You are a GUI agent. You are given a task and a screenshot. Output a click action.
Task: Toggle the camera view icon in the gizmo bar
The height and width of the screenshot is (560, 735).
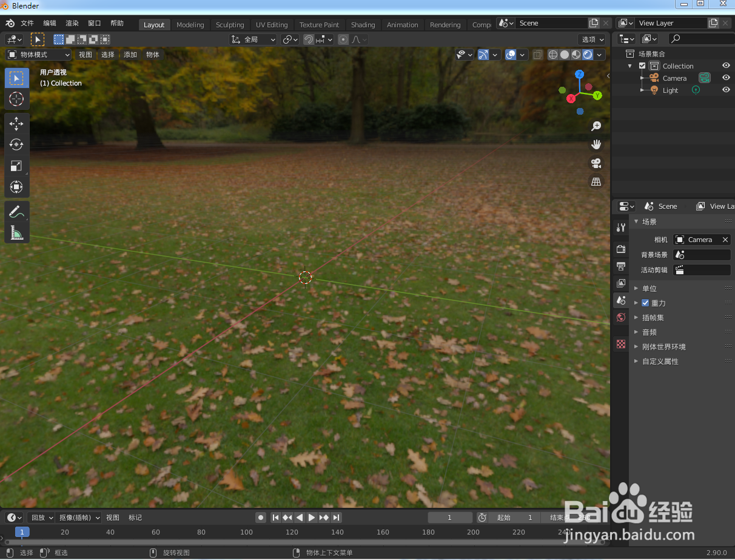596,163
